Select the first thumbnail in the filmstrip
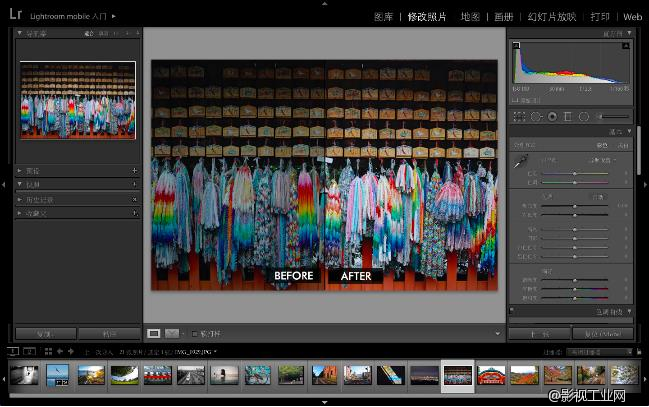The image size is (649, 407). point(24,375)
